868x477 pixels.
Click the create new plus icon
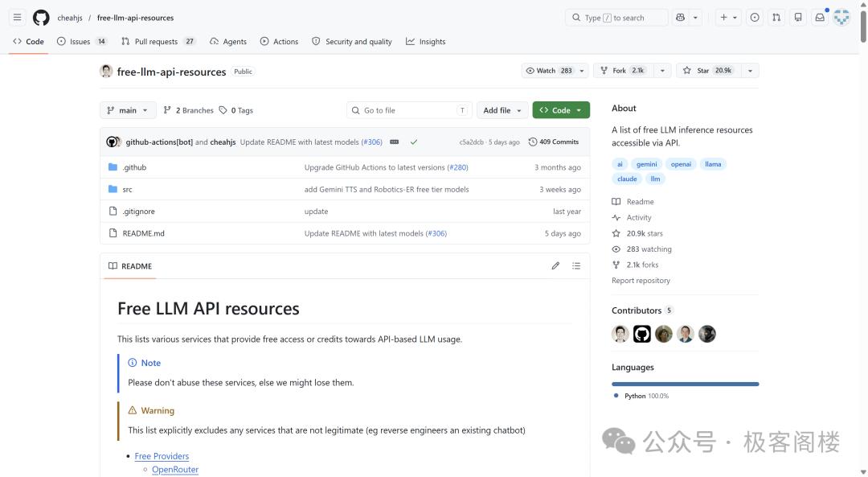coord(723,18)
